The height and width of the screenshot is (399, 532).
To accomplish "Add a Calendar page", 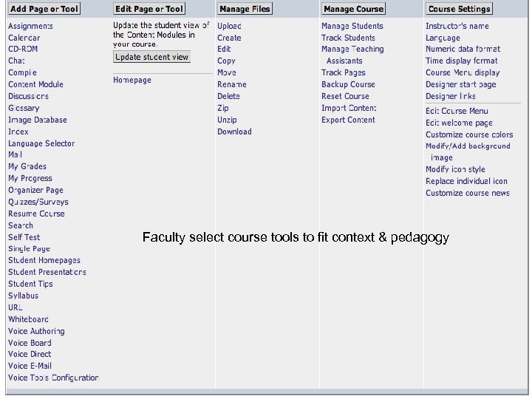I will coord(24,38).
